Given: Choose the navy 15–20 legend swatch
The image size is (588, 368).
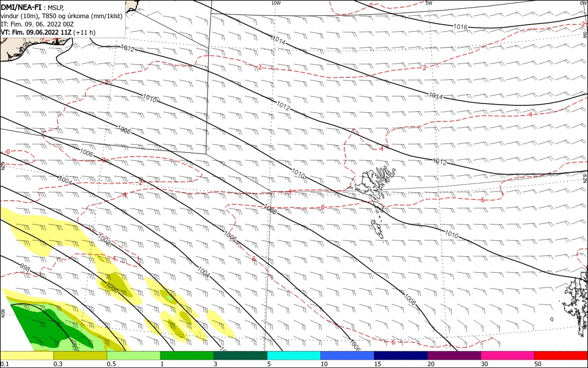Looking at the screenshot, I should coord(401,355).
